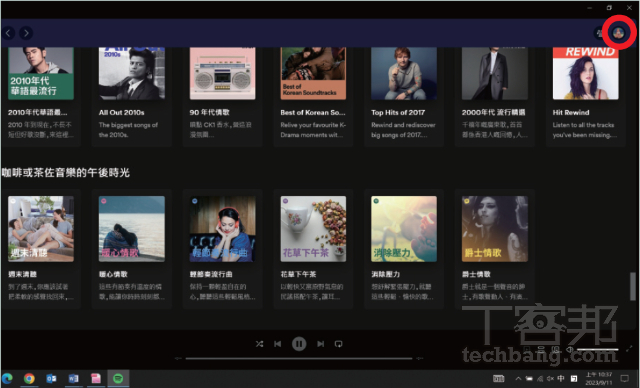Viewport: 640px width, 388px height.
Task: Open the 輕節奏流行曲 headphones cover
Action: (222, 228)
